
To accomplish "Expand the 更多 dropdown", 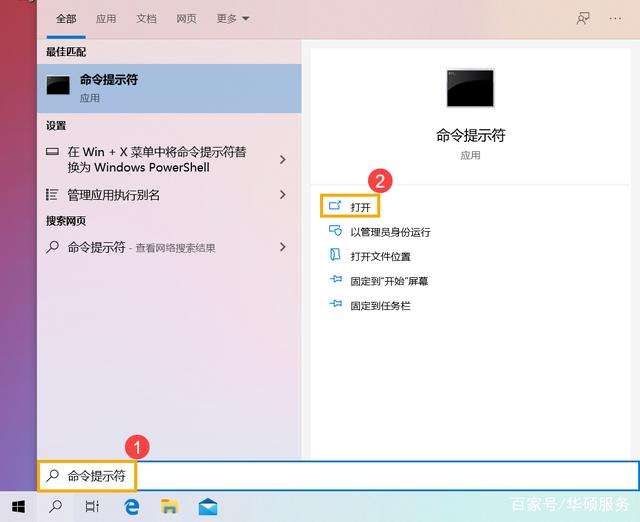I will point(233,18).
